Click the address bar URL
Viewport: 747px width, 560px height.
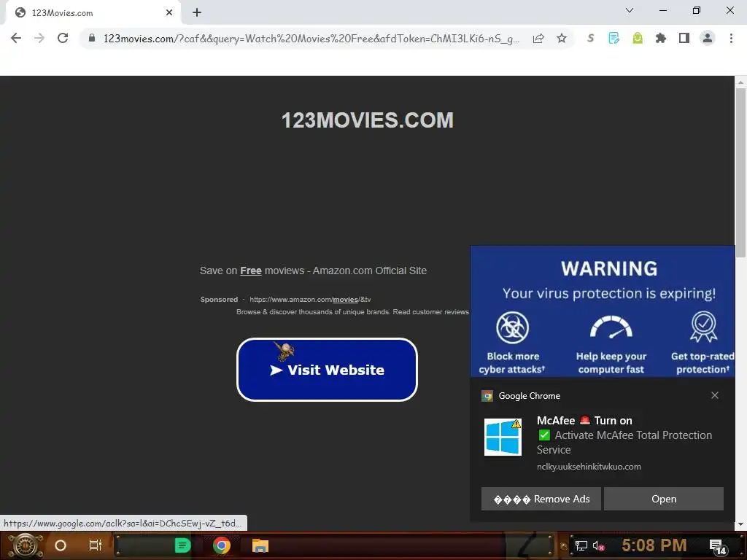pos(311,38)
